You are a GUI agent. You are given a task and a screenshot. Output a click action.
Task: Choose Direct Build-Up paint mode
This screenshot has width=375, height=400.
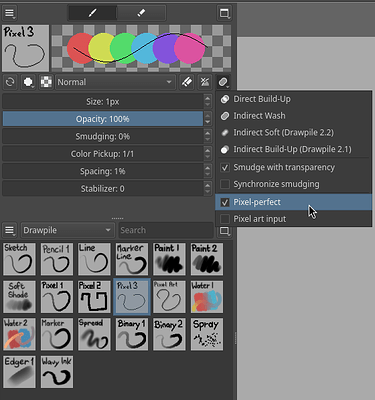click(x=294, y=99)
